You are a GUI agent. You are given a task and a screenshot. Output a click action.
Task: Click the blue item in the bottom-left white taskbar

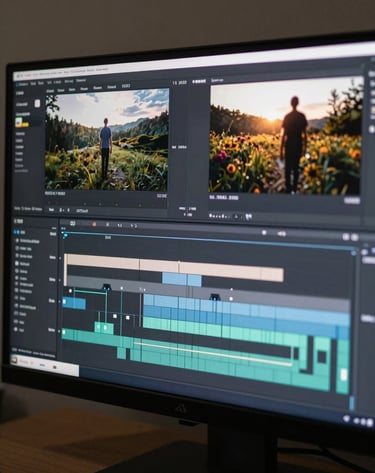point(42,365)
